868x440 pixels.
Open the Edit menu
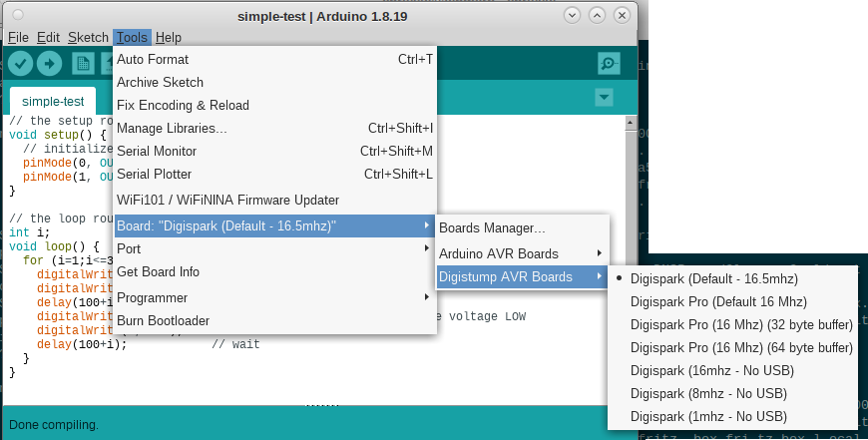48,37
